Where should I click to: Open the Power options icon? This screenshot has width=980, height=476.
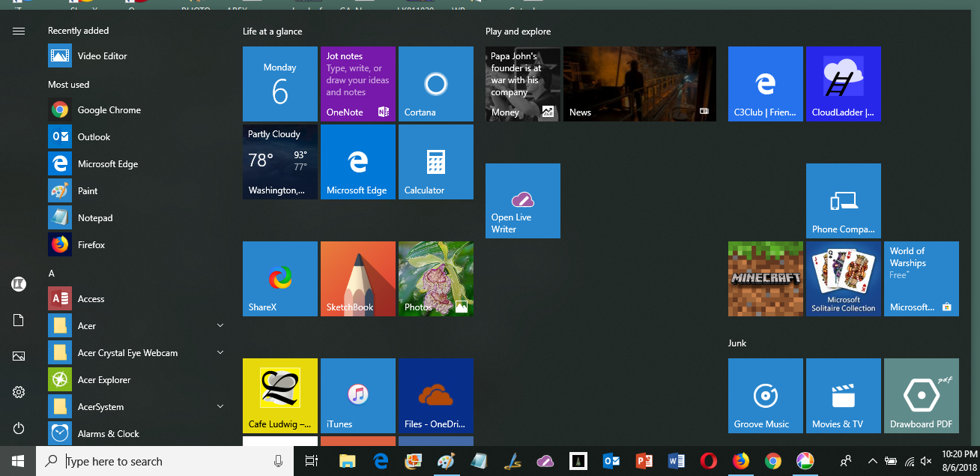pos(19,428)
